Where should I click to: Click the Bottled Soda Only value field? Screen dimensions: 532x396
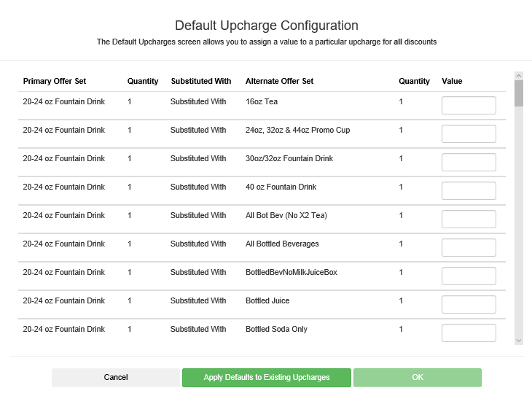pyautogui.click(x=469, y=333)
